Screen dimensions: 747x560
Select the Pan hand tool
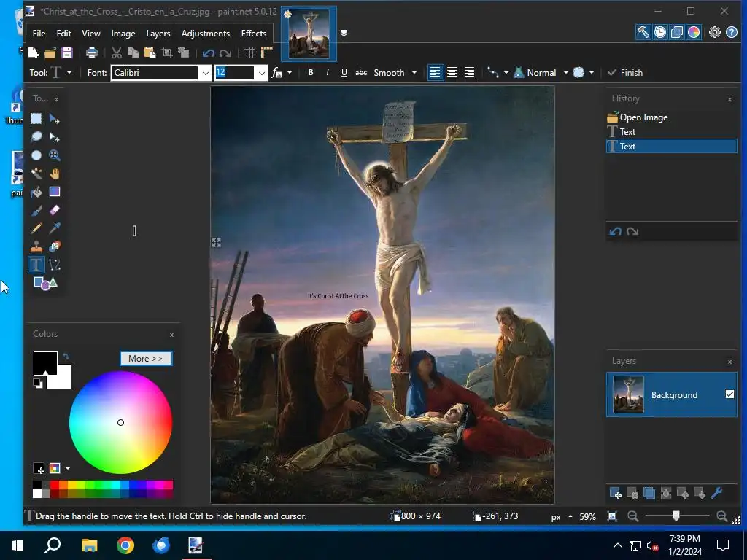[54, 174]
